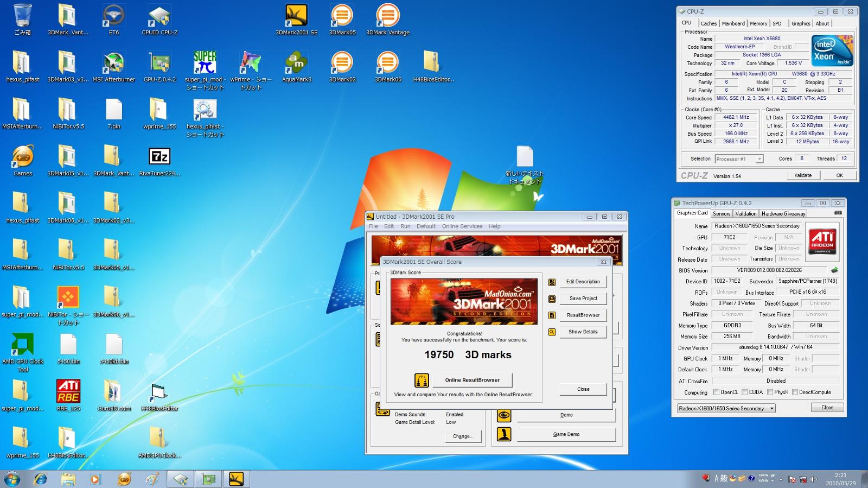Click the Demo button in 3DMark2001
The image size is (868, 488).
(x=566, y=415)
